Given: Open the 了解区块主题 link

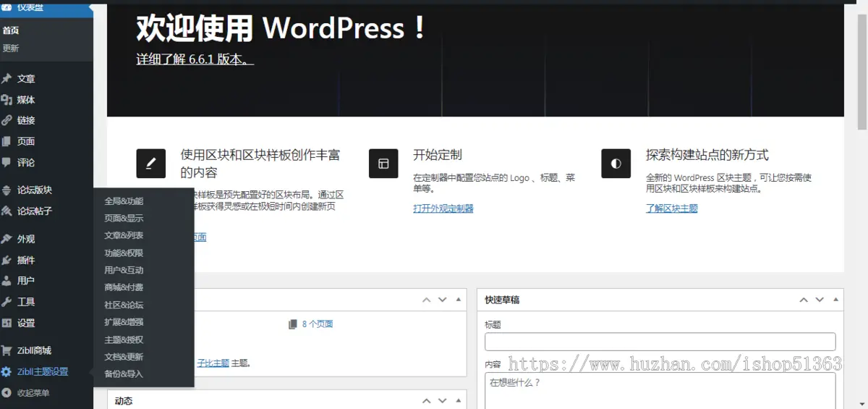Looking at the screenshot, I should pos(672,208).
